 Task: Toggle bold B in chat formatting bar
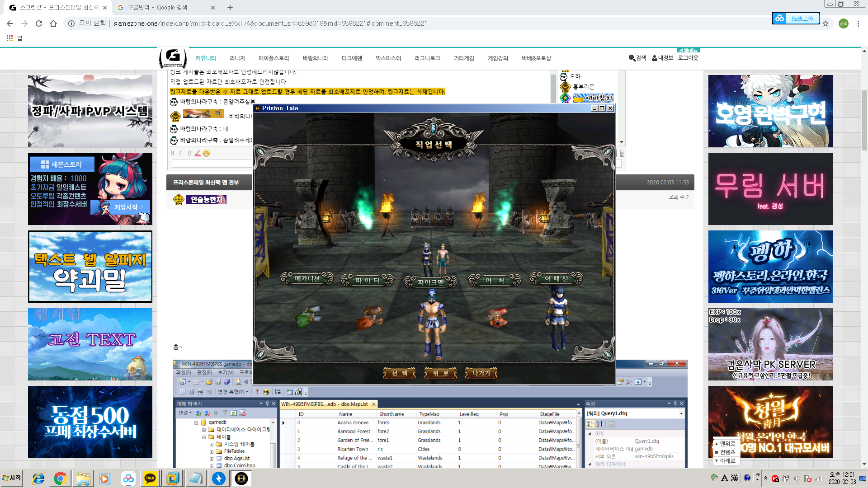[173, 153]
